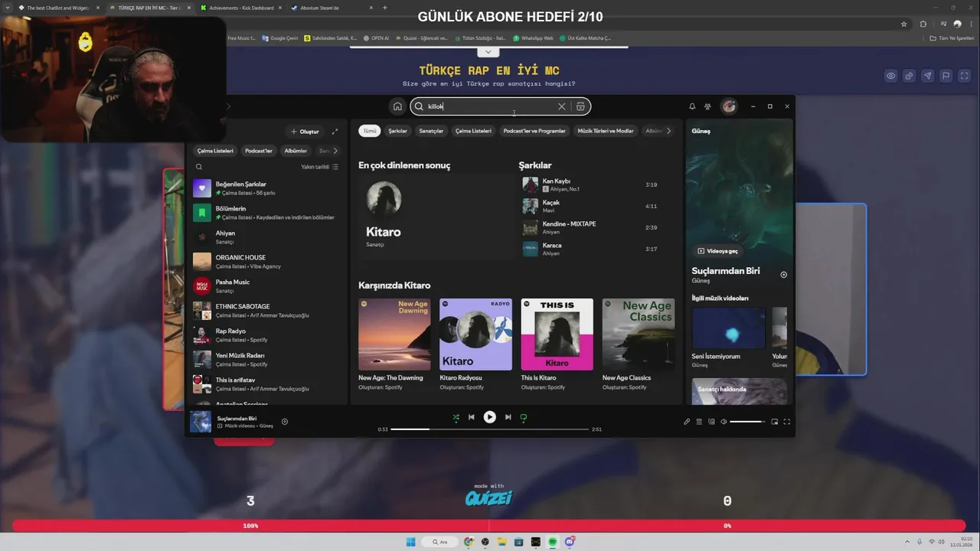
Task: Add Suçlarımdan Biri to Liked Songs
Action: pyautogui.click(x=285, y=422)
